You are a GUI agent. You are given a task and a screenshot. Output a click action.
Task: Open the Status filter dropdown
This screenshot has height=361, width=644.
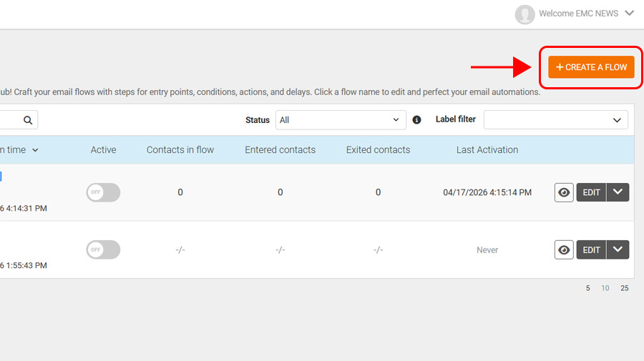pos(341,120)
